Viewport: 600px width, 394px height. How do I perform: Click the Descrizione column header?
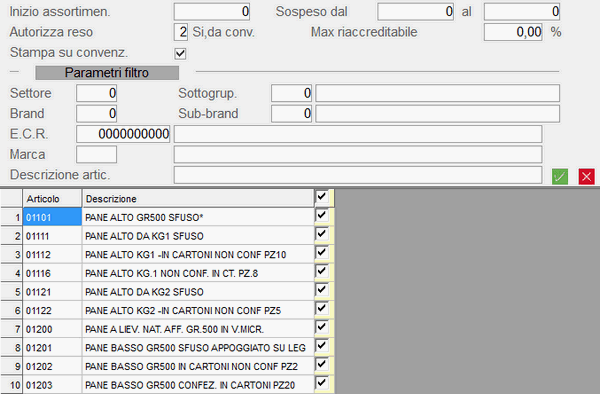[x=198, y=199]
